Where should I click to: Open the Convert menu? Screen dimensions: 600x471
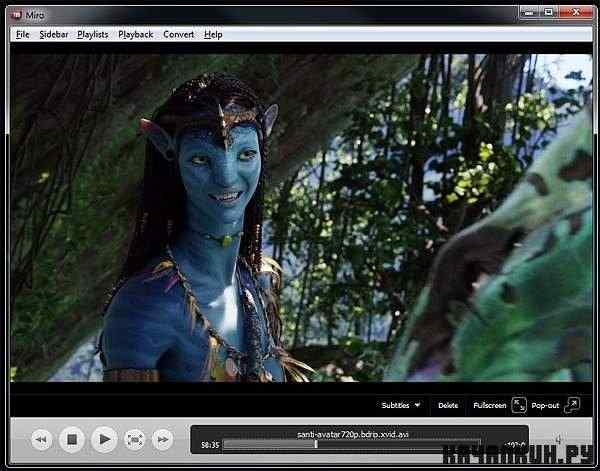(179, 35)
